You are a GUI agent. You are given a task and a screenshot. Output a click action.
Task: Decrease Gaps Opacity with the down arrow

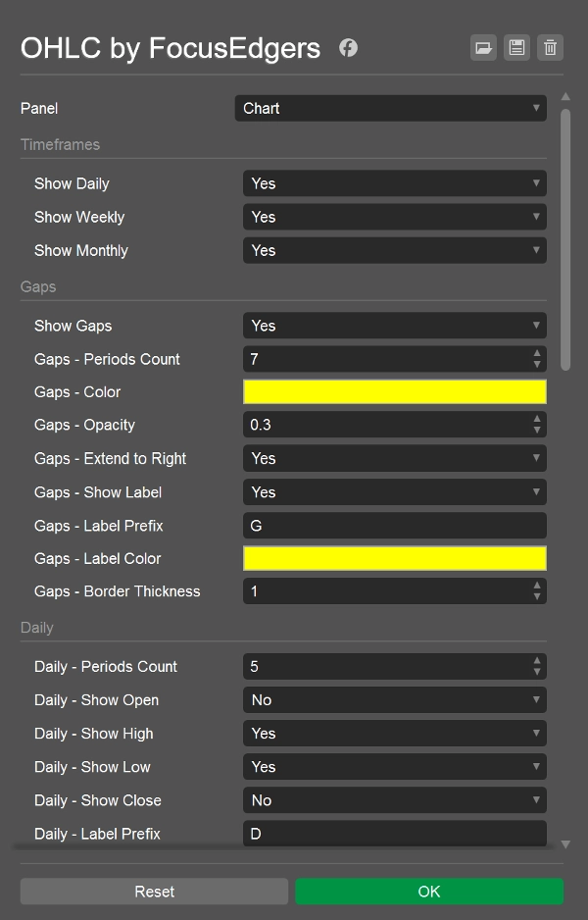point(536,430)
